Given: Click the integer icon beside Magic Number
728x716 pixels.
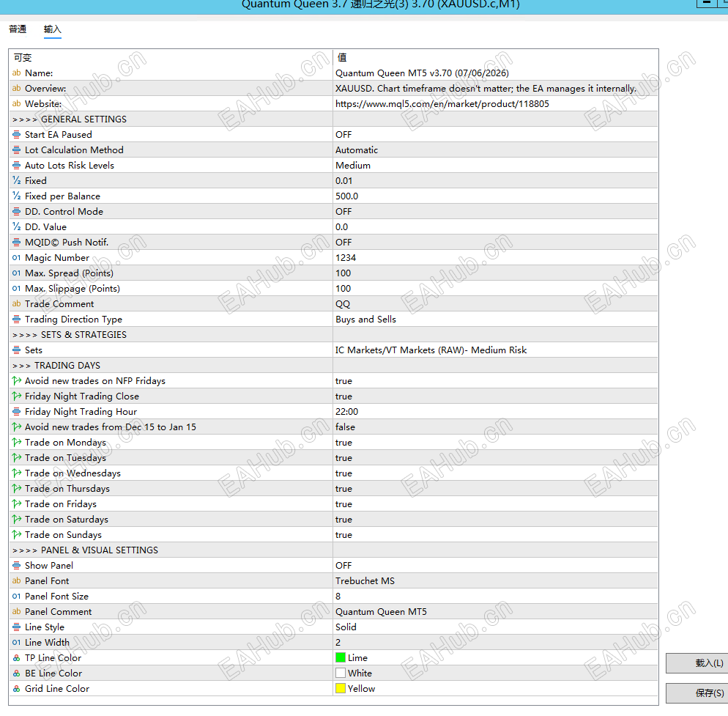Looking at the screenshot, I should 16,257.
